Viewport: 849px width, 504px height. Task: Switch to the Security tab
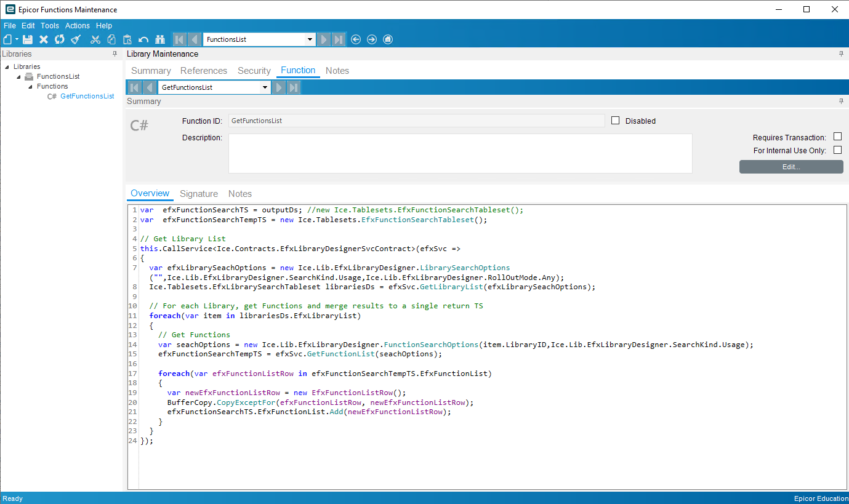click(254, 71)
